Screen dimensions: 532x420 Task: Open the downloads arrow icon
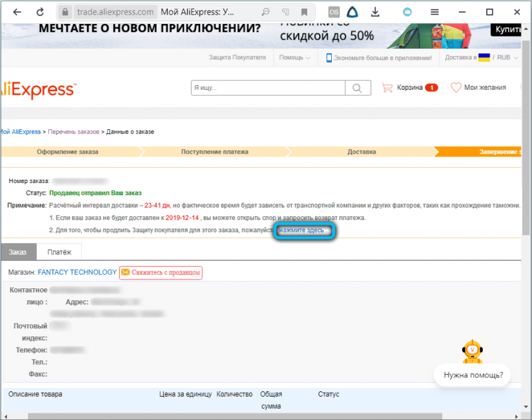[x=375, y=12]
